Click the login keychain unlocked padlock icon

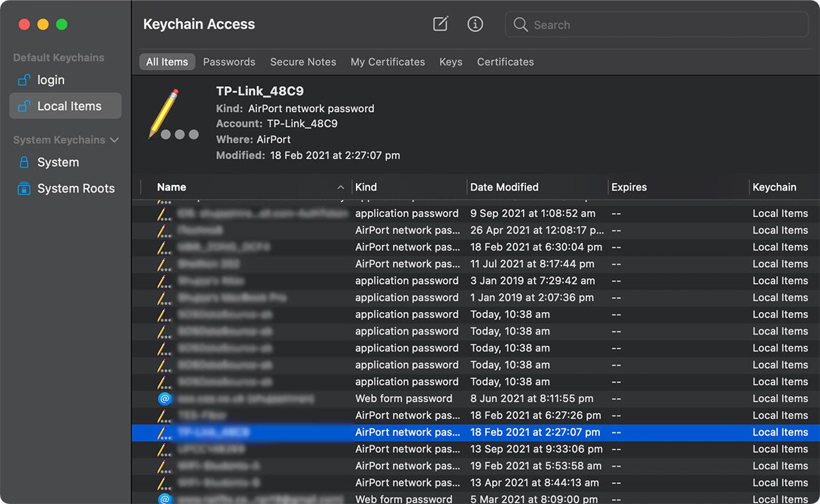click(x=24, y=80)
